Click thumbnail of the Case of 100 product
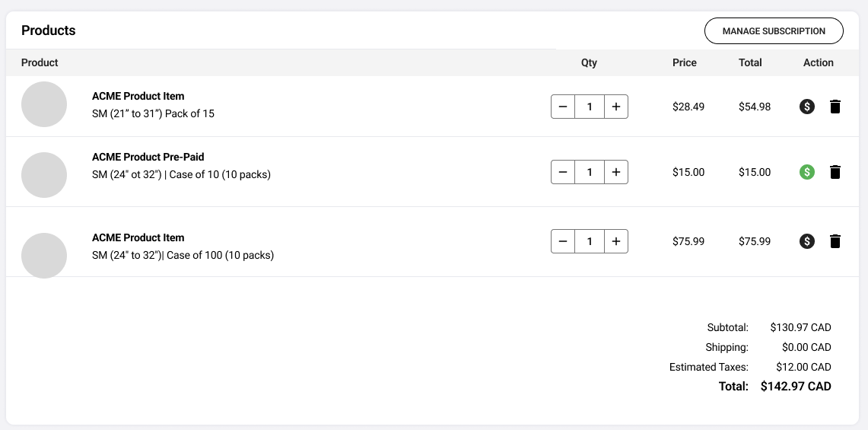This screenshot has height=430, width=868. [44, 256]
